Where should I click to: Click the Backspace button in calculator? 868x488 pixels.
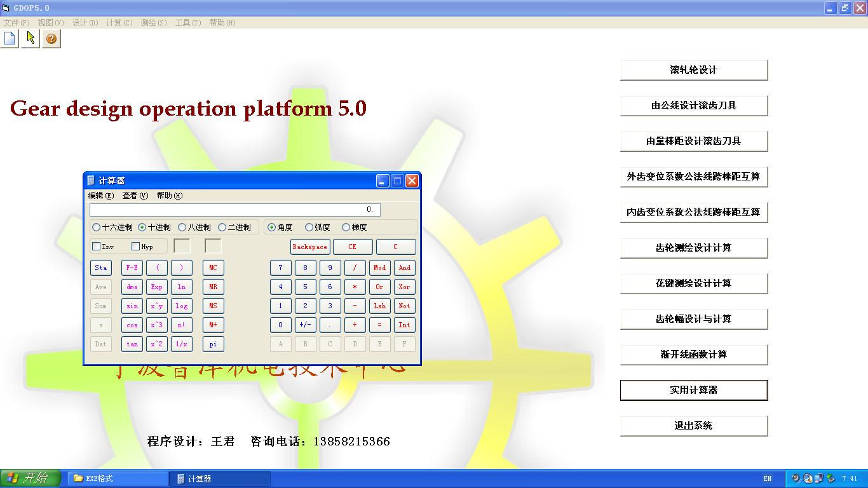[x=309, y=247]
